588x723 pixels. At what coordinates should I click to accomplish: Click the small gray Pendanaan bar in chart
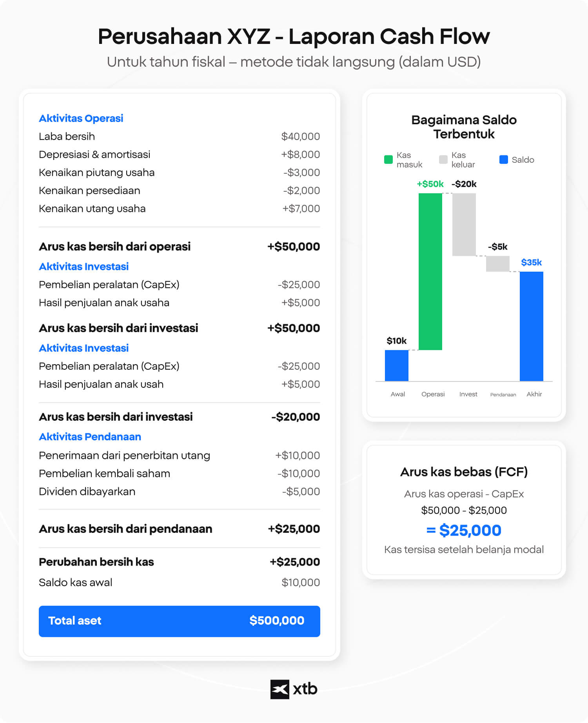[x=498, y=264]
